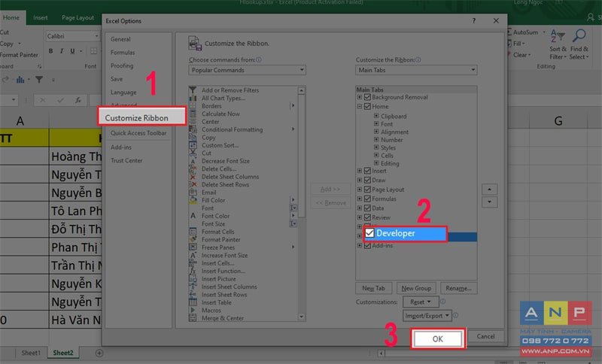Toggle the Developer tab checkbox
This screenshot has width=602, height=364.
(369, 233)
